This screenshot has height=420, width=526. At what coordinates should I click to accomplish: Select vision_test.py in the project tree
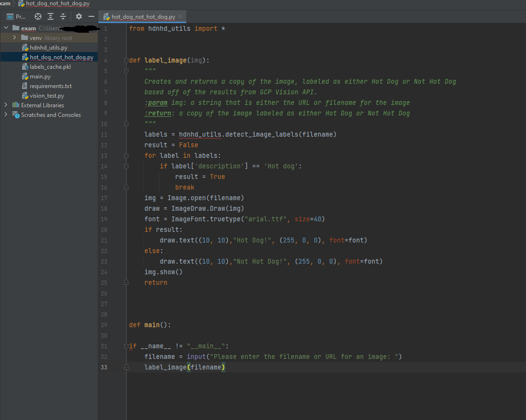[x=47, y=96]
